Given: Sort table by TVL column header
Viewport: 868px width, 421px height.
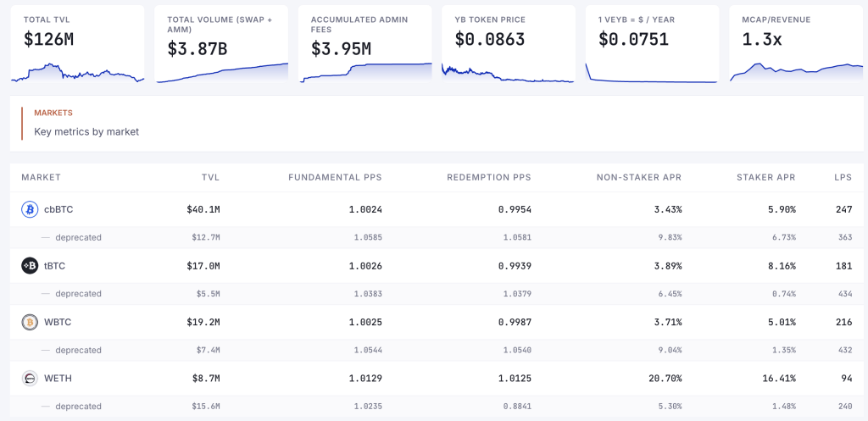Looking at the screenshot, I should click(210, 178).
